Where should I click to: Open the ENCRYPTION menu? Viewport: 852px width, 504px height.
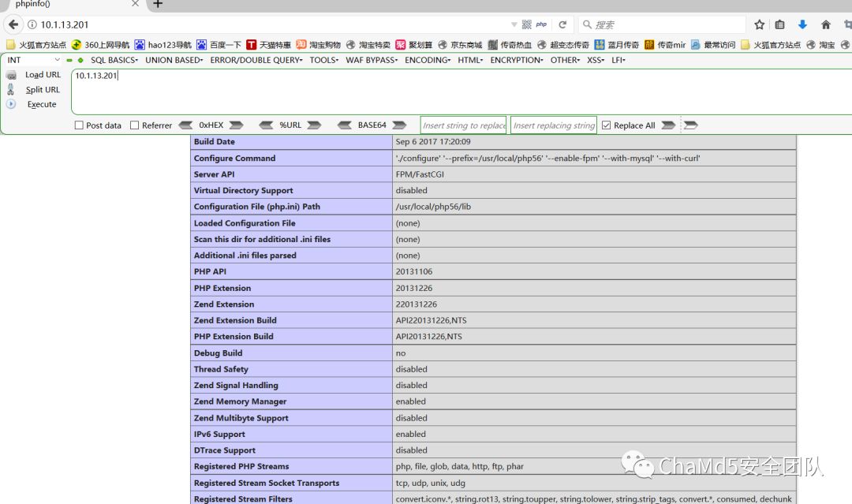(x=517, y=60)
